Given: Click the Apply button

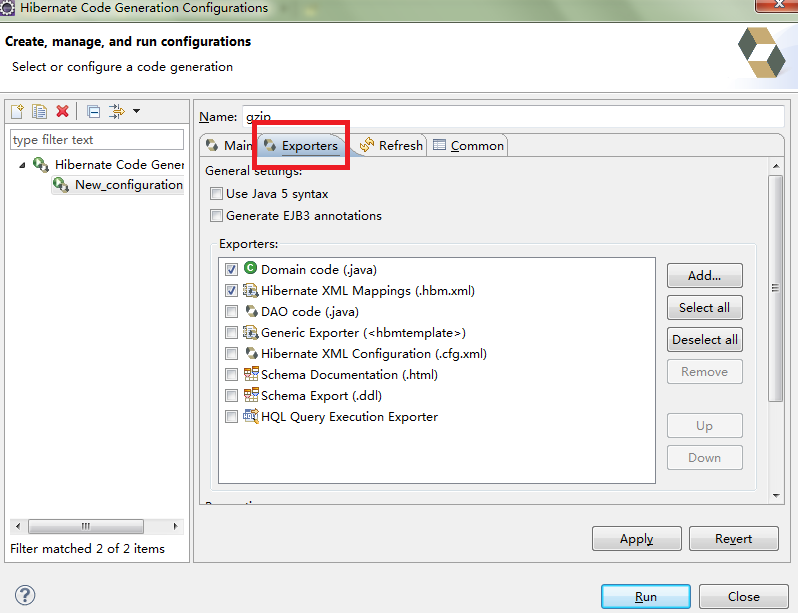Looking at the screenshot, I should point(637,539).
